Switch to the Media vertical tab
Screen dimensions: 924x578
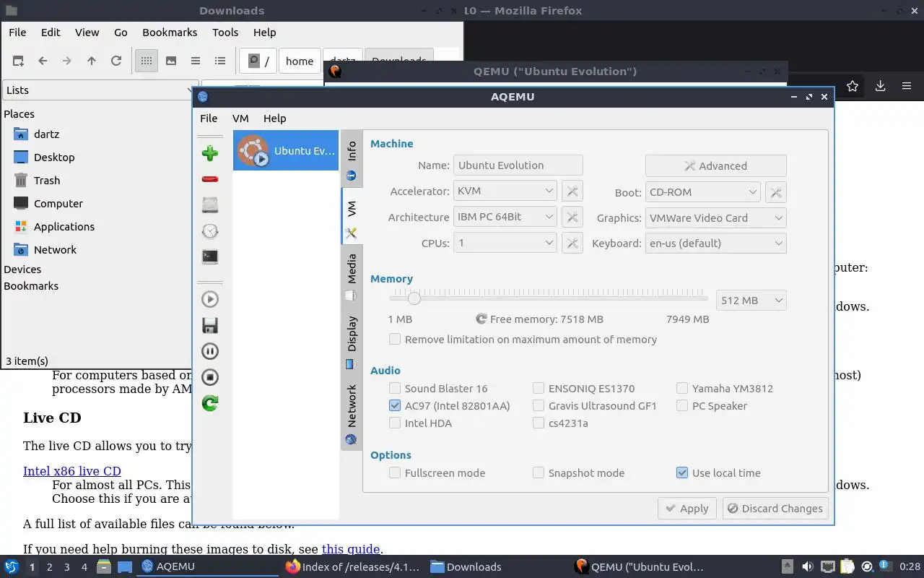[352, 277]
